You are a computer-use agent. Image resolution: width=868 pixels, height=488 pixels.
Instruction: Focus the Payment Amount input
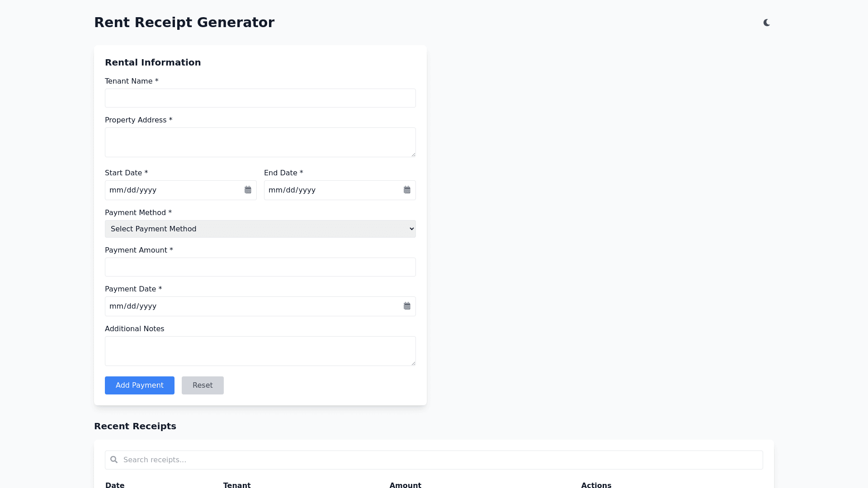[260, 267]
